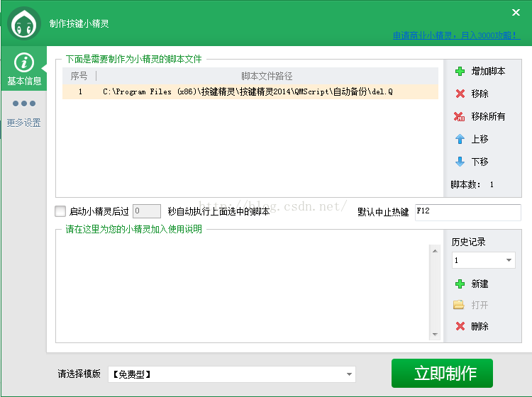Click the description scrollbar up arrow
This screenshot has height=397, width=532.
(435, 251)
